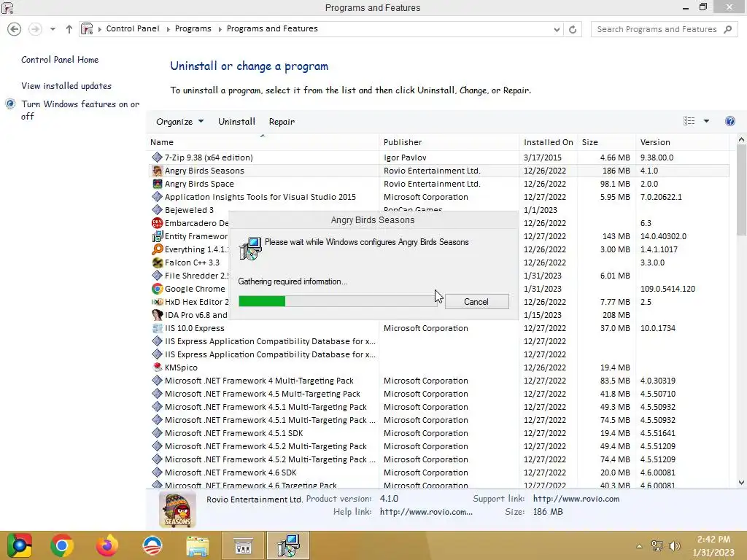Select HxD Hex Editor icon

[x=158, y=302]
